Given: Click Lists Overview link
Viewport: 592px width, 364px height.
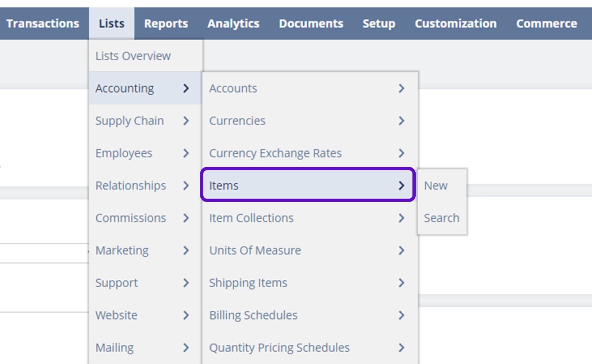Looking at the screenshot, I should [133, 56].
